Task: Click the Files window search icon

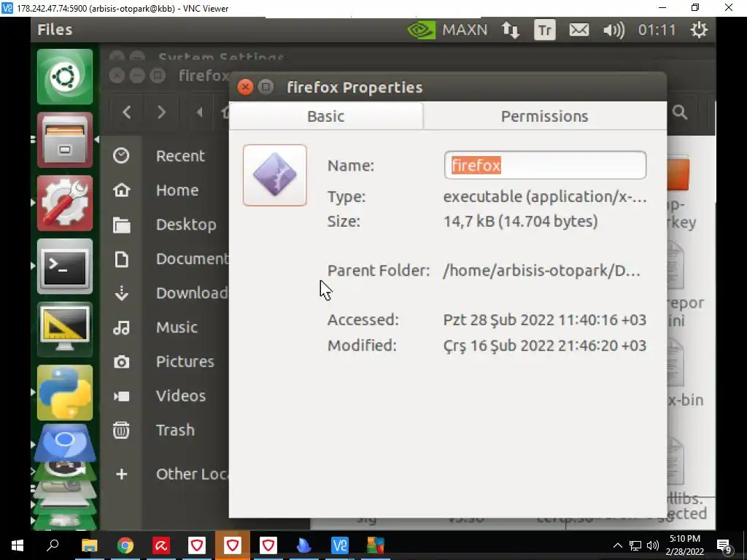Action: [x=680, y=112]
